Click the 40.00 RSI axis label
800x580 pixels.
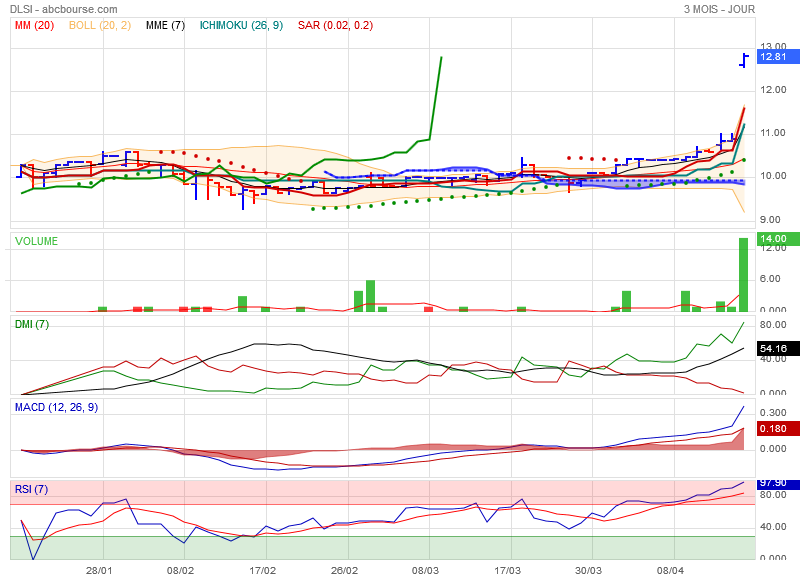773,527
